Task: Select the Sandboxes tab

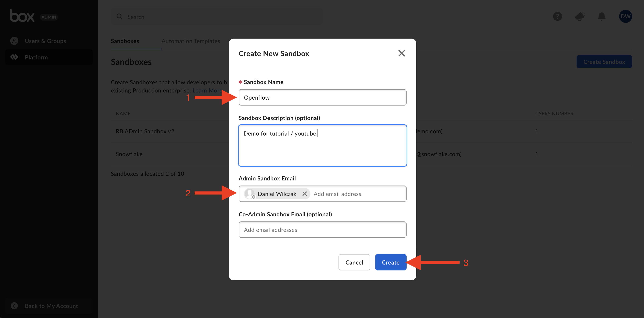Action: [x=125, y=41]
